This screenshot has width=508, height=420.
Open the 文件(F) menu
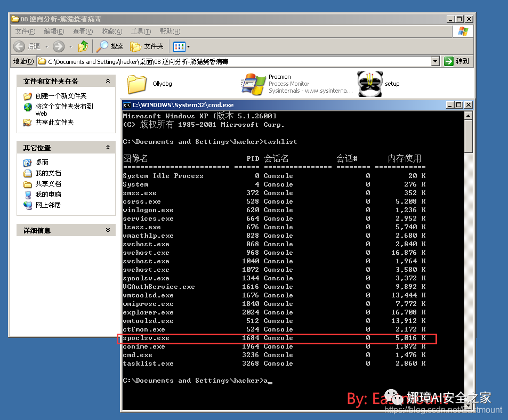click(25, 31)
